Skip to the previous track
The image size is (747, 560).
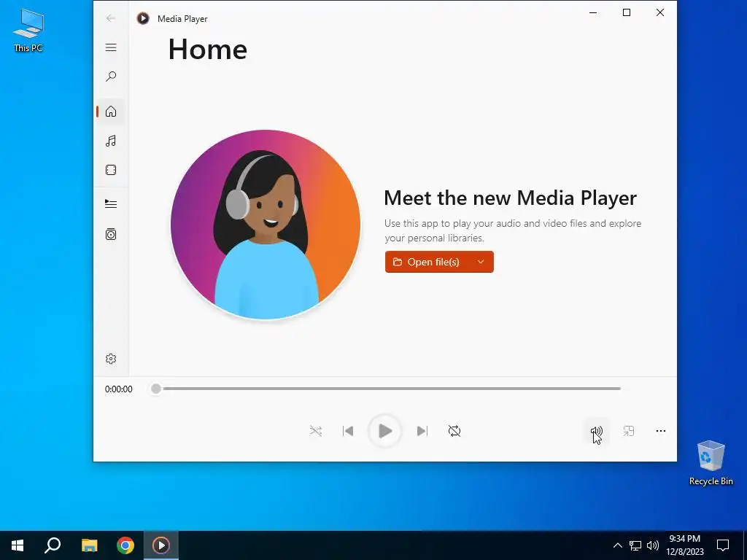348,431
